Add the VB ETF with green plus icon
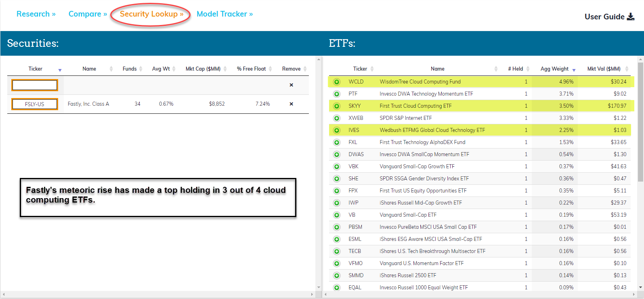This screenshot has width=644, height=299. [337, 215]
